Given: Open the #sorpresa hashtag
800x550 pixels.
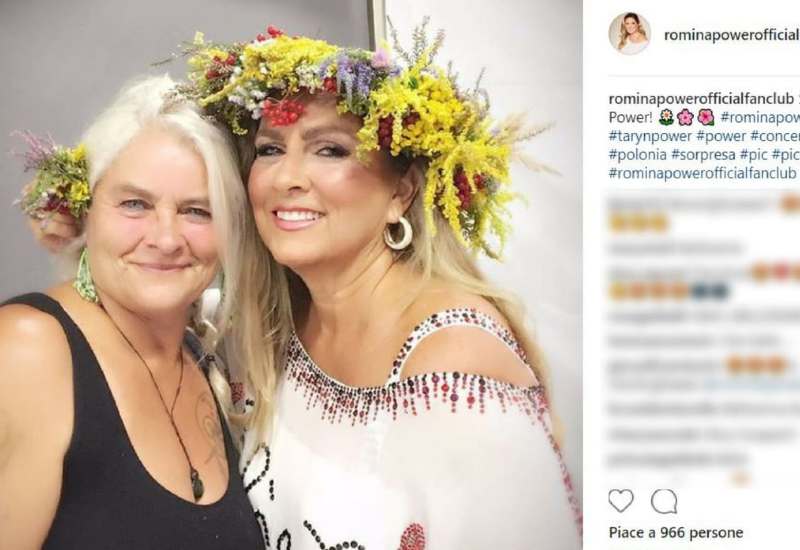Looking at the screenshot, I should (704, 154).
